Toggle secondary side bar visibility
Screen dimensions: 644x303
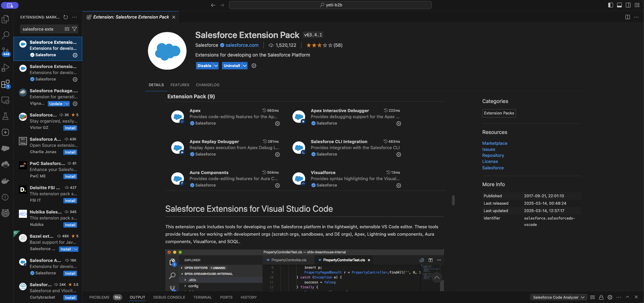click(x=628, y=5)
